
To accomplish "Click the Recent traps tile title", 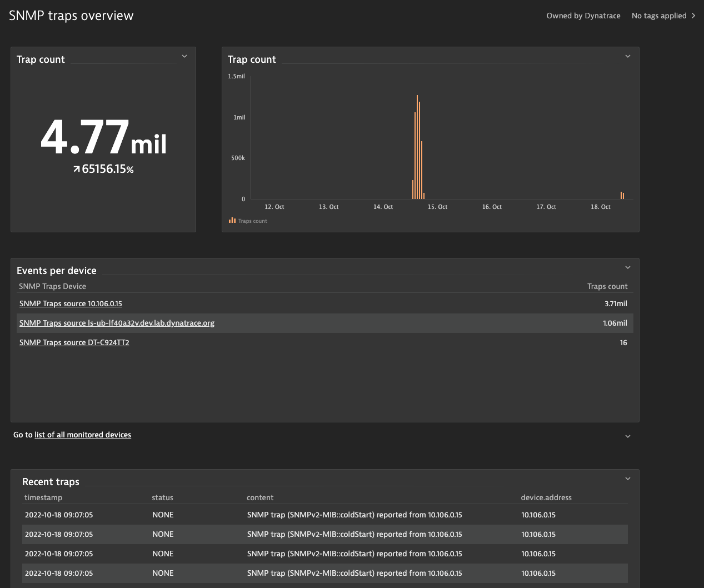I will tap(51, 482).
